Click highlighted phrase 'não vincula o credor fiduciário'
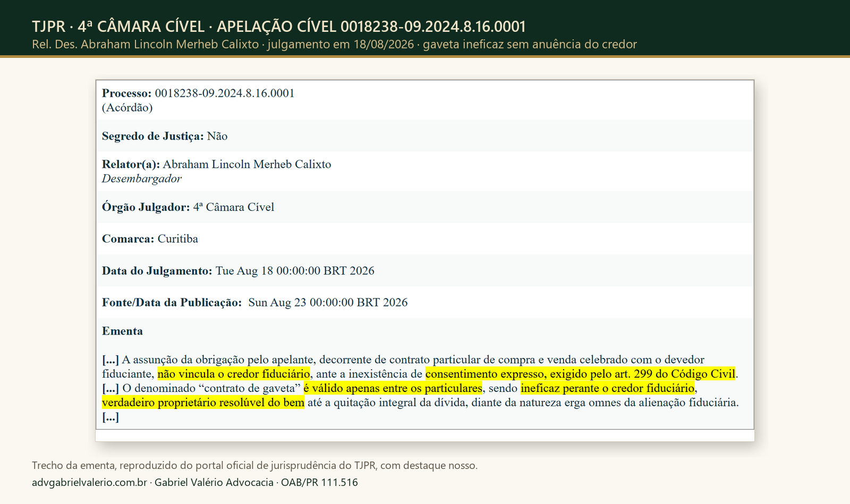 pyautogui.click(x=234, y=374)
